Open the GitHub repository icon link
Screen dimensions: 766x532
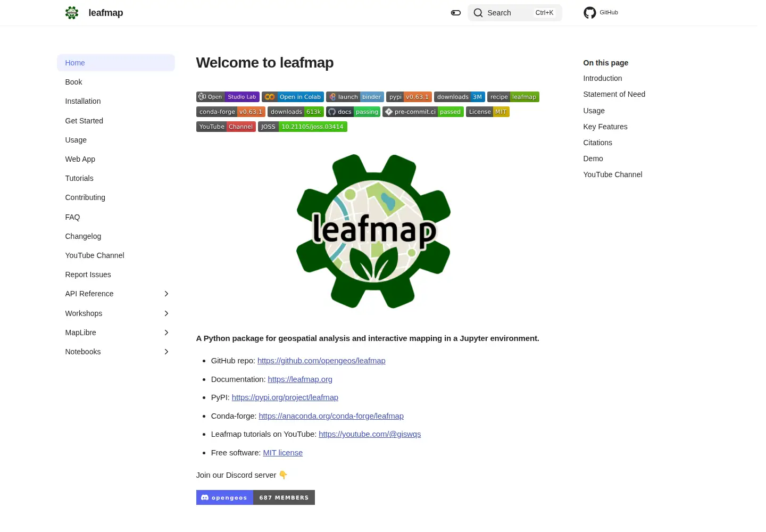(x=590, y=13)
